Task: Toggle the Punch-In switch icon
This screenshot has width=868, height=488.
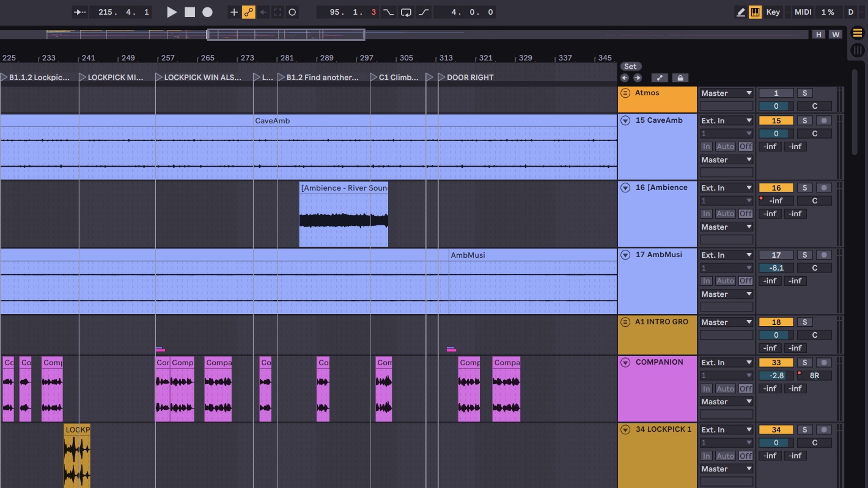Action: coord(388,12)
